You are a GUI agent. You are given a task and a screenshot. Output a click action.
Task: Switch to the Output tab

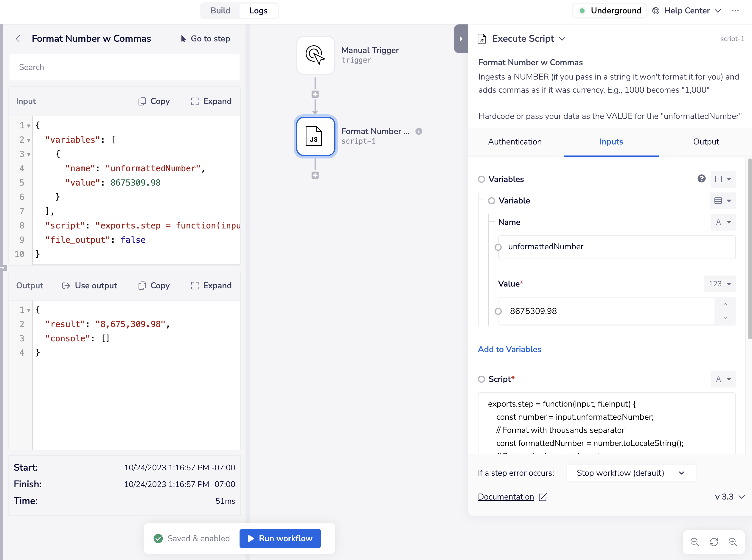click(x=706, y=142)
